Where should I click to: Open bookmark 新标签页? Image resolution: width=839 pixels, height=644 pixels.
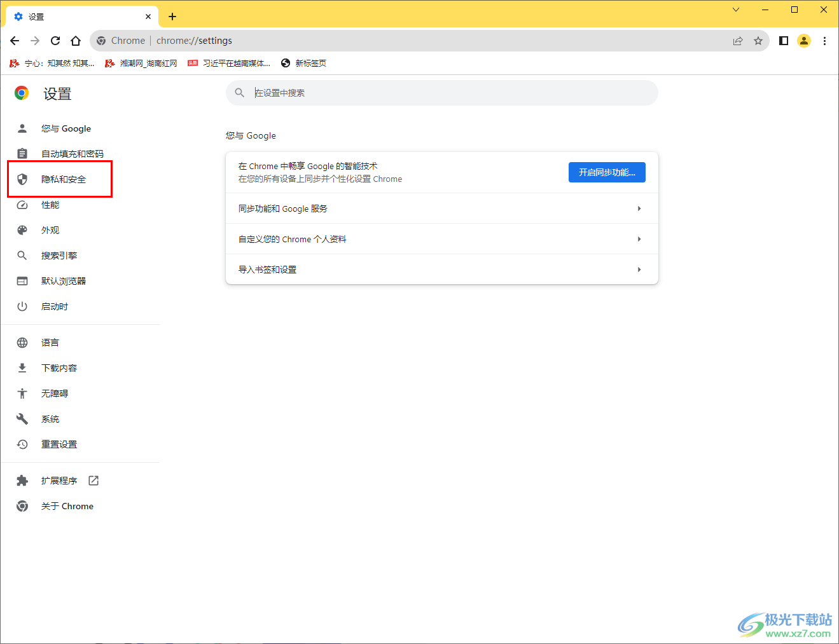tap(303, 63)
